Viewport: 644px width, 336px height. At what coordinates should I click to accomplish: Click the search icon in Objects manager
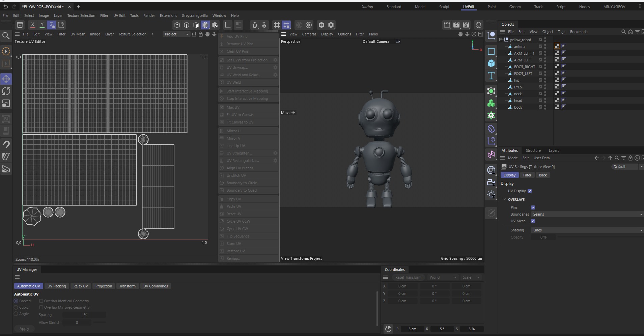point(623,32)
